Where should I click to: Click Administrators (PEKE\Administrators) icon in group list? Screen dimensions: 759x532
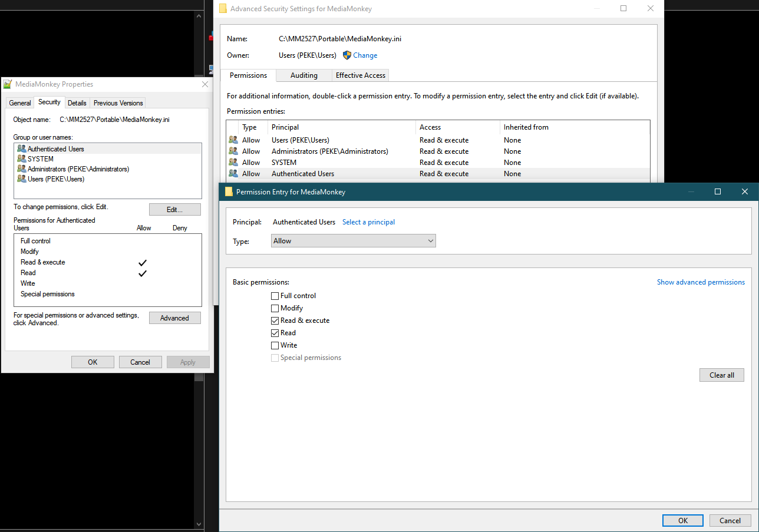(22, 169)
